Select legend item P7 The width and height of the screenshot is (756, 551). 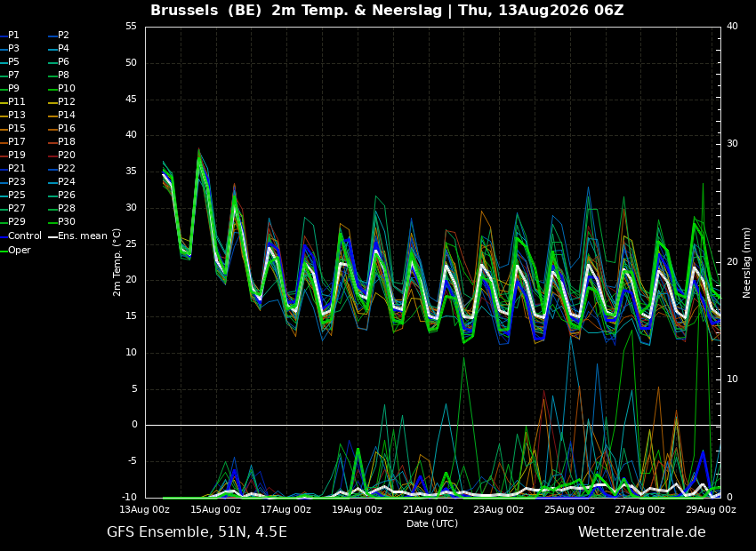[10, 76]
